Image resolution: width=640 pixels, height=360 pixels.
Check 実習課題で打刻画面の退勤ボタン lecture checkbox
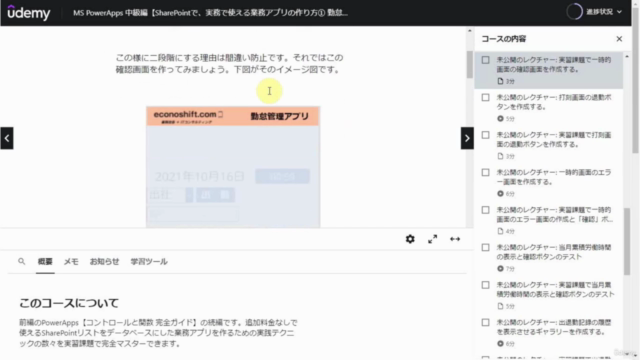[485, 135]
